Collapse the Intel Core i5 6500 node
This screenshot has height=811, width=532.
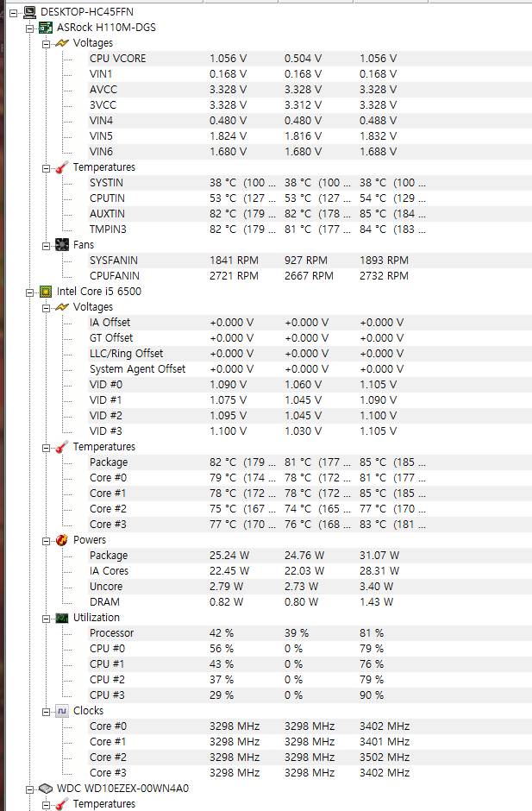click(x=30, y=291)
